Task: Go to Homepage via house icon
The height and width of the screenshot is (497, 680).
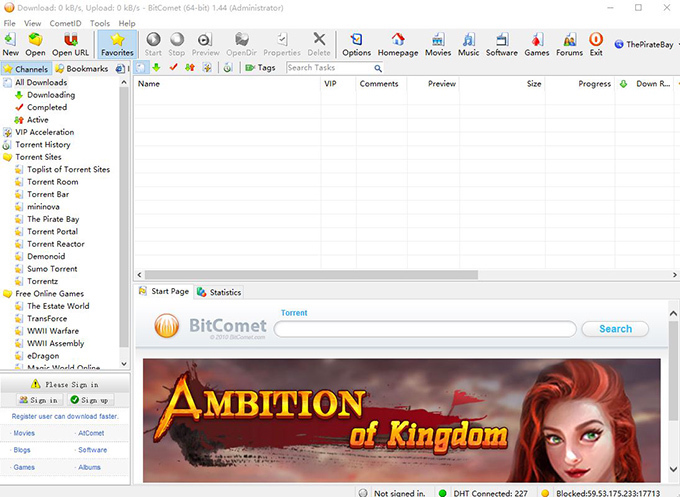Action: point(398,44)
